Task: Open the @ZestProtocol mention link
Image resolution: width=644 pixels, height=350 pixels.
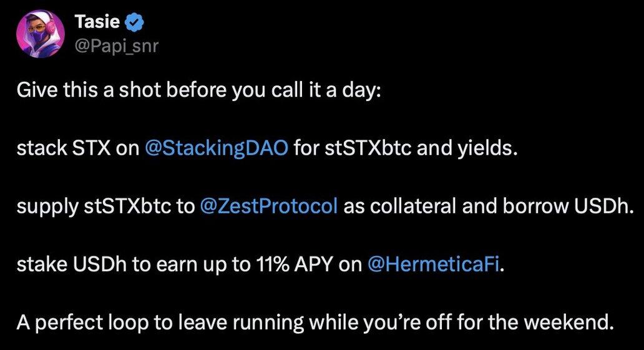Action: tap(269, 206)
